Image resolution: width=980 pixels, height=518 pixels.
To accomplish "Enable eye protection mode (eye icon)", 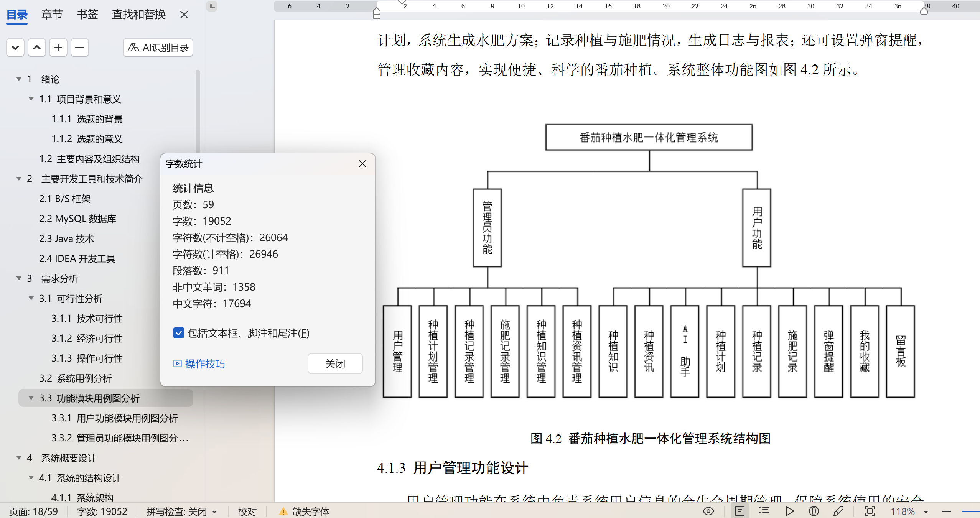I will click(708, 511).
